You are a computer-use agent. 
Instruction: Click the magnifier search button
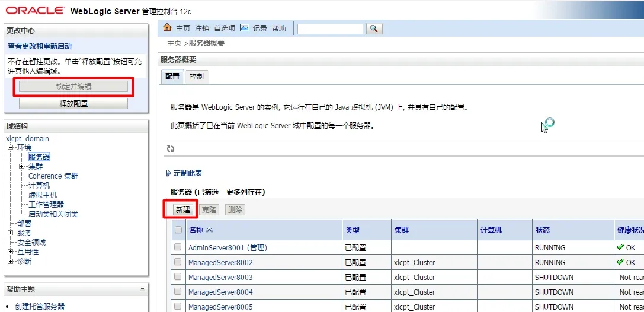click(x=374, y=28)
